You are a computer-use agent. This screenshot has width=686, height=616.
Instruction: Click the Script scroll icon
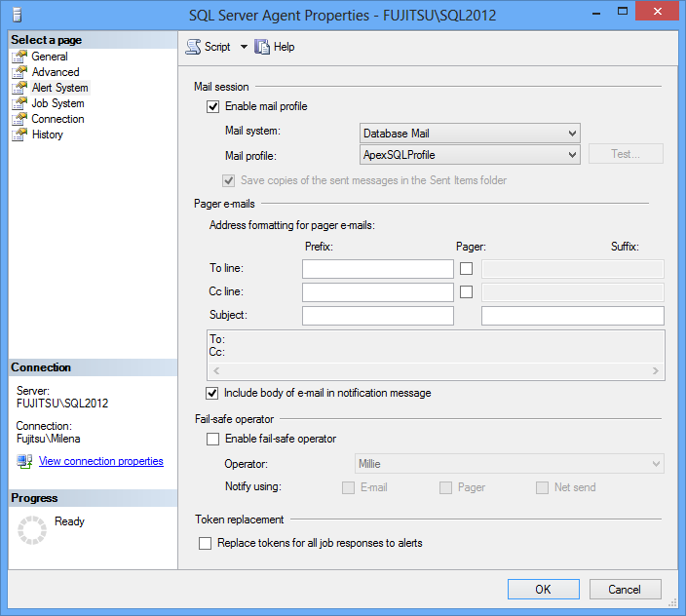point(193,47)
